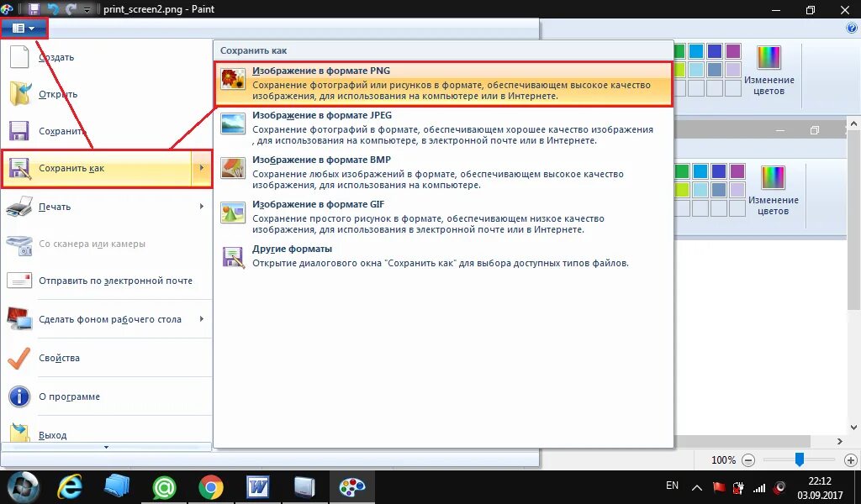Screen dimensions: 861x504
Task: Click the blue Help question mark icon
Action: 853,29
